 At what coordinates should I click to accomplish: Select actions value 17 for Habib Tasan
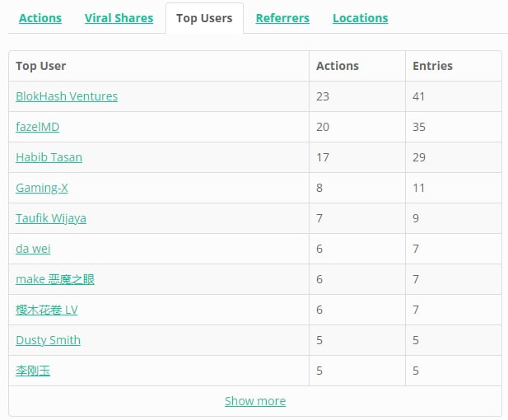pyautogui.click(x=323, y=157)
